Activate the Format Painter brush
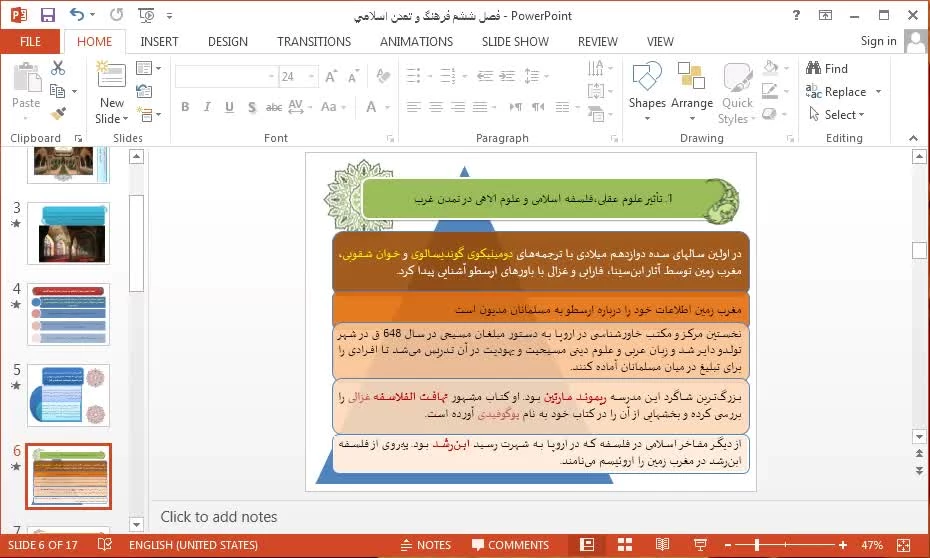The image size is (930, 558). pyautogui.click(x=58, y=113)
